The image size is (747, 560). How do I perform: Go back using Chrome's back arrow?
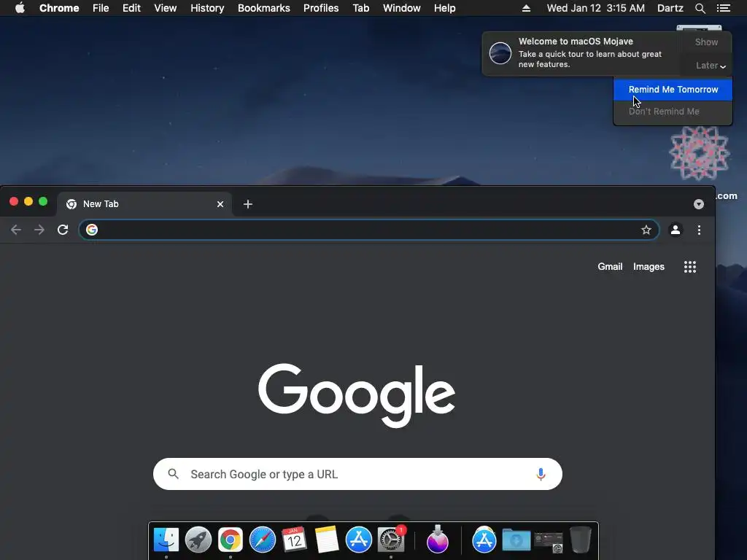(x=16, y=230)
